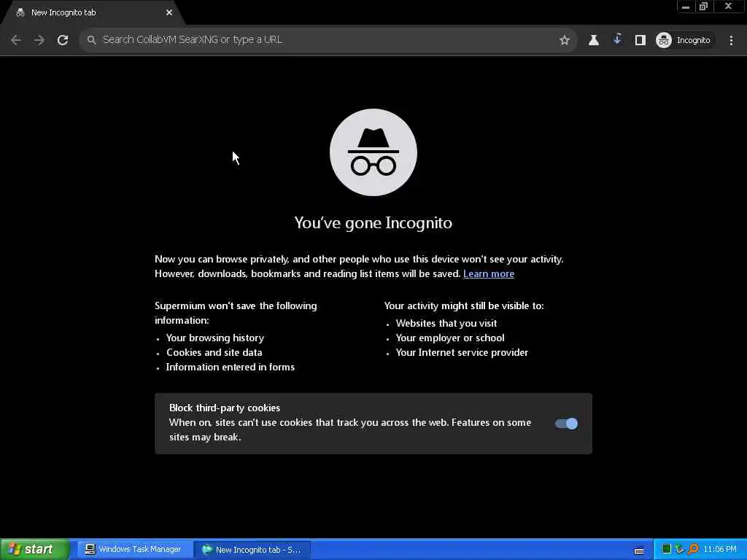Open the Windows Start menu
Image resolution: width=747 pixels, height=560 pixels.
(35, 550)
